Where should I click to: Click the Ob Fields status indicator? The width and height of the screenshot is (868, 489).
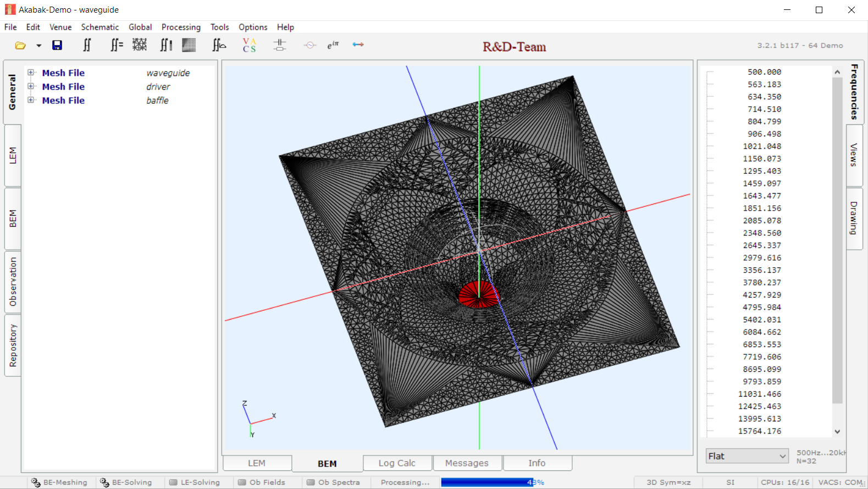tap(262, 482)
